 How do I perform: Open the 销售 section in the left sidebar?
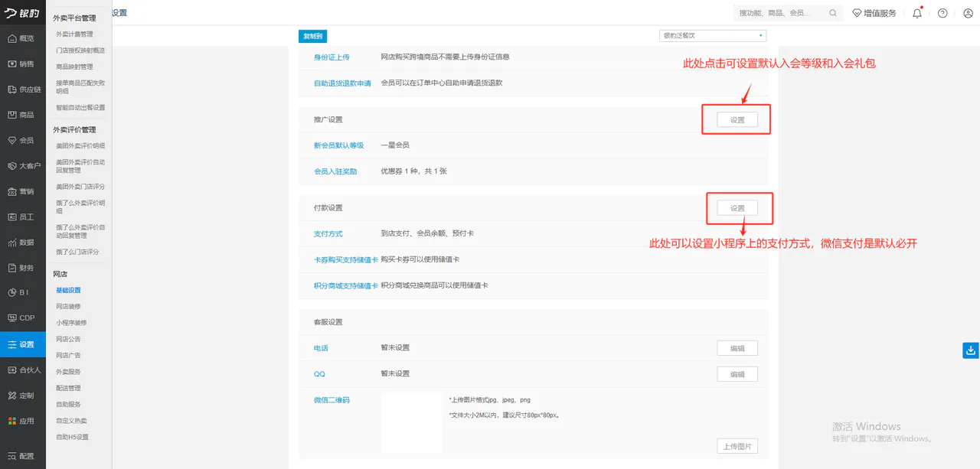point(22,64)
